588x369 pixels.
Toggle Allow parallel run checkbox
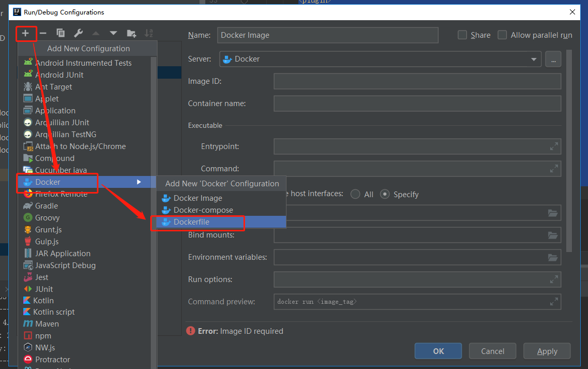[x=502, y=35]
